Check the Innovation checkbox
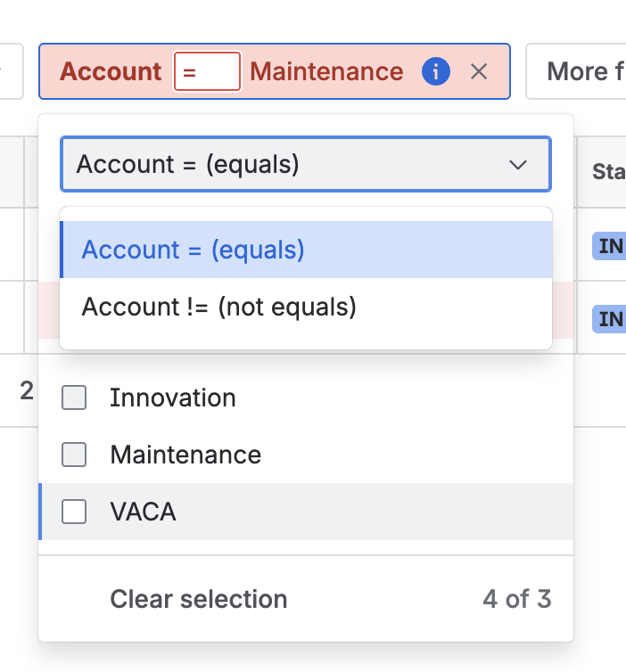Viewport: 626px width, 672px height. coord(74,397)
